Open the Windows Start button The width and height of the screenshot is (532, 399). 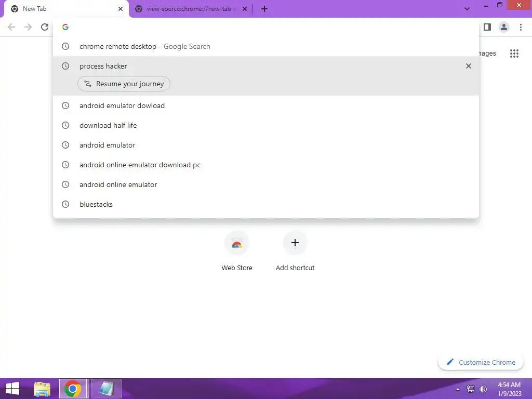(12, 389)
